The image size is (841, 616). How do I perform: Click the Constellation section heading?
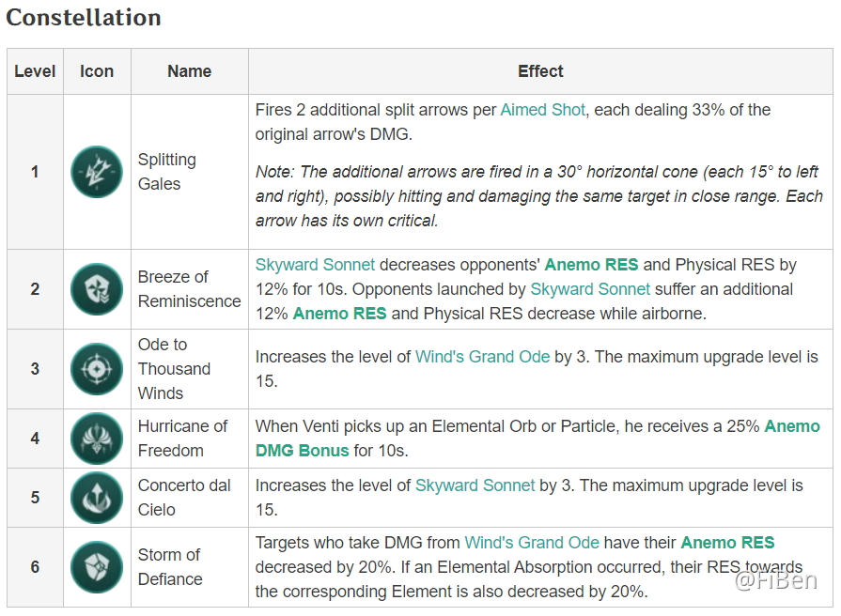pyautogui.click(x=84, y=18)
